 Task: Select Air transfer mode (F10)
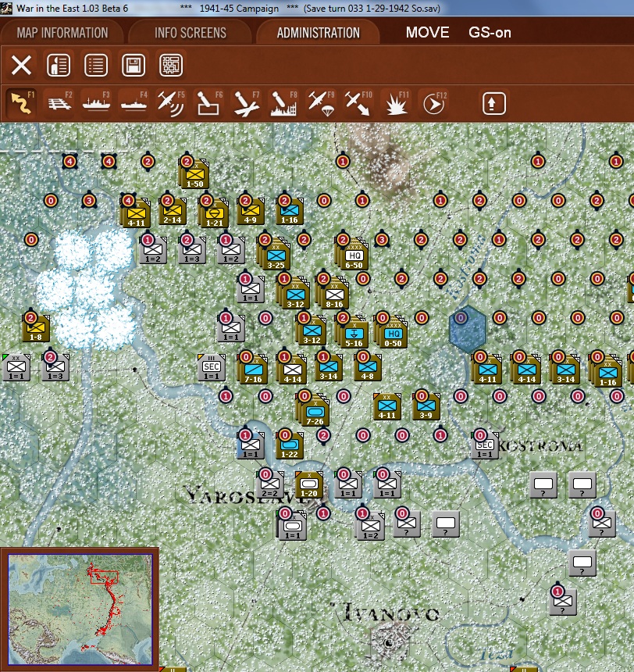click(358, 103)
